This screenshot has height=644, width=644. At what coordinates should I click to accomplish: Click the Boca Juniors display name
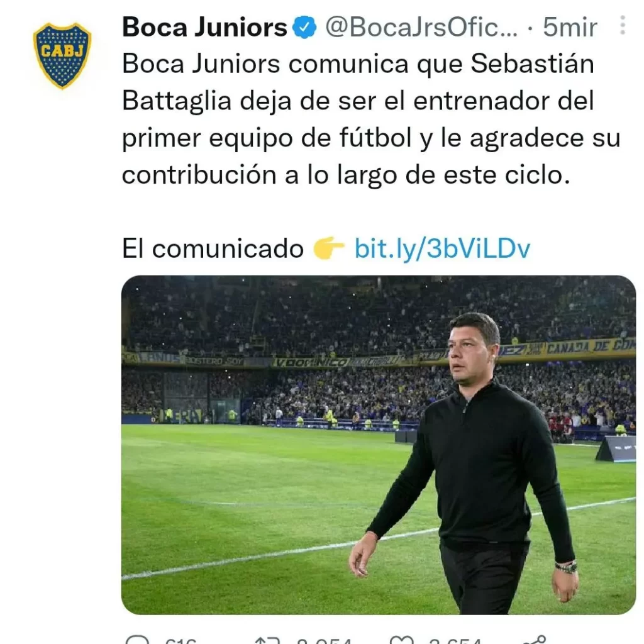(x=204, y=27)
